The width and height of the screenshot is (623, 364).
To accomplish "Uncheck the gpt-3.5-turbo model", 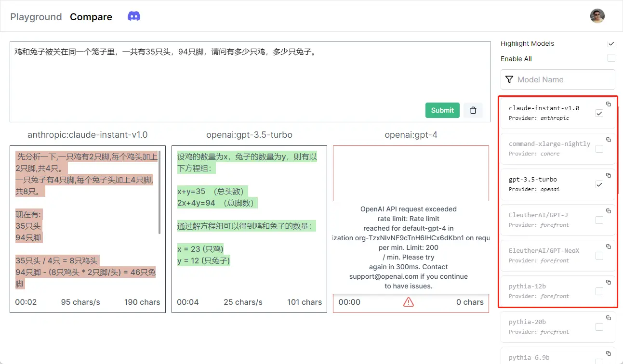I will [x=599, y=184].
